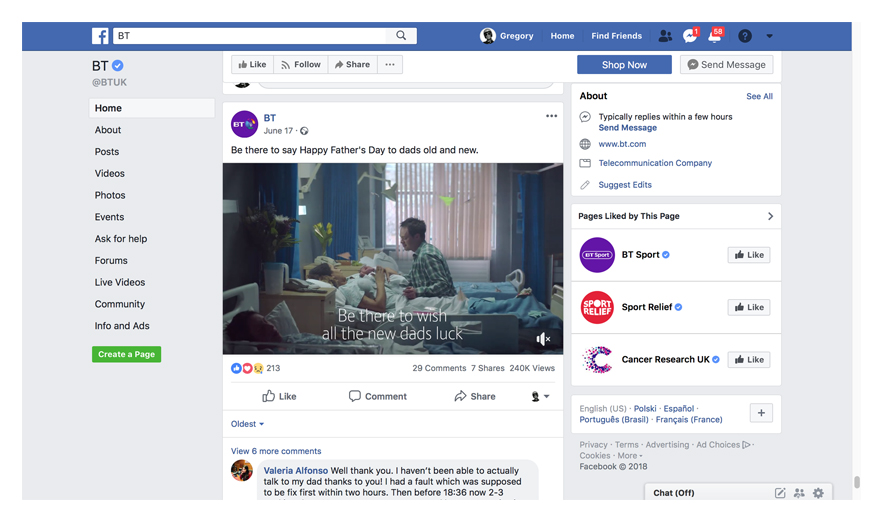879x524 pixels.
Task: Click the reaction emojis next to 213
Action: [247, 368]
